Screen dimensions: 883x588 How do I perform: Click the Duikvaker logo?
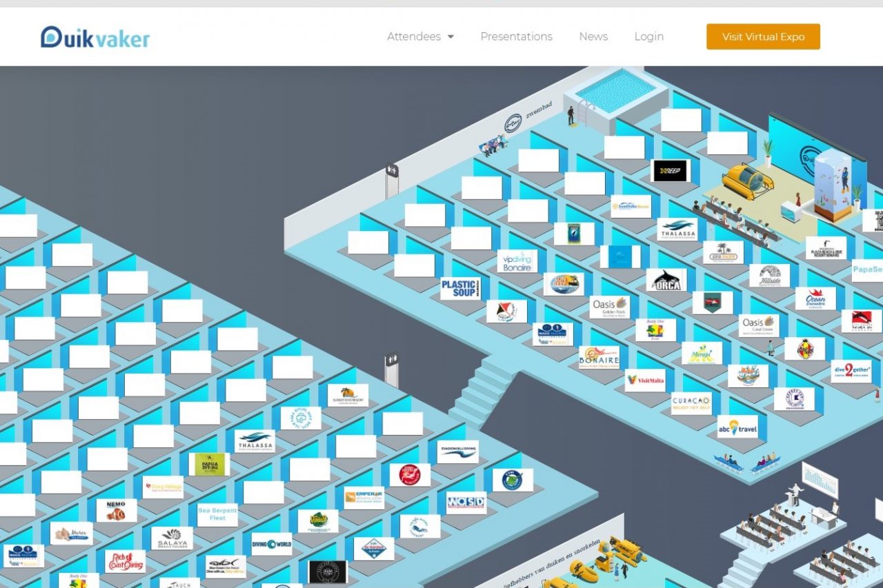[95, 37]
